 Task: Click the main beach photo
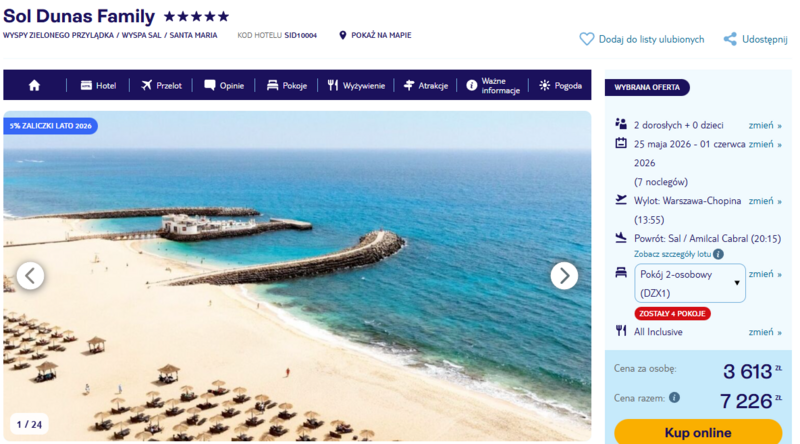tap(297, 276)
